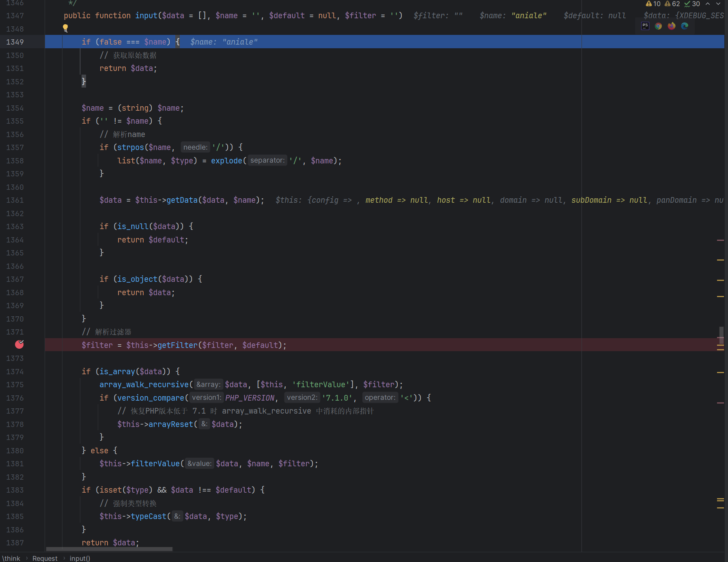Click array_walk_recursive function name

[144, 384]
